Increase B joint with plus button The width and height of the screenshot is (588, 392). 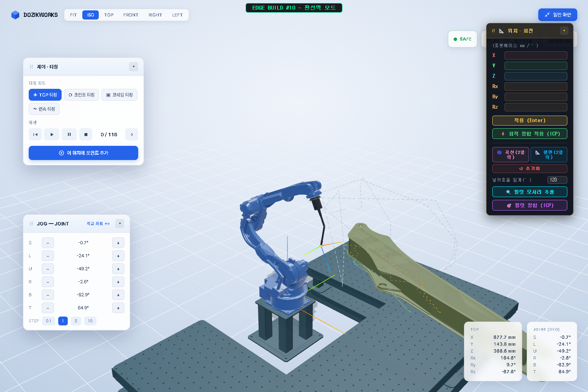click(x=118, y=295)
